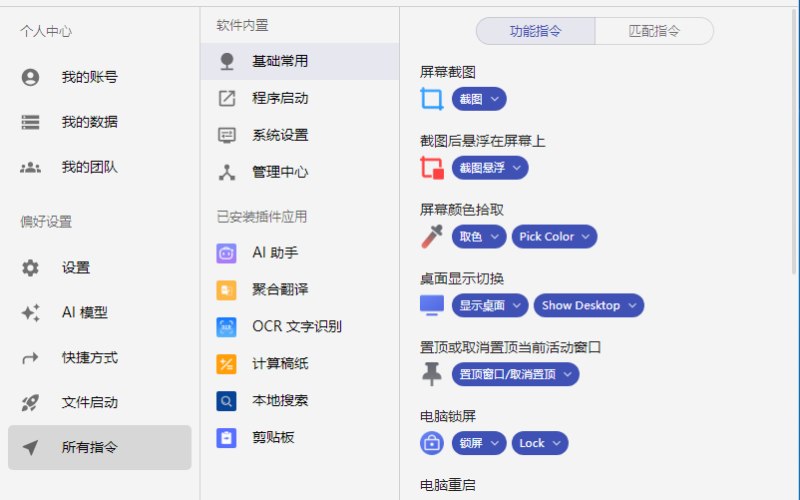This screenshot has width=800, height=500.
Task: Open 设置 in the sidebar
Action: tap(99, 267)
